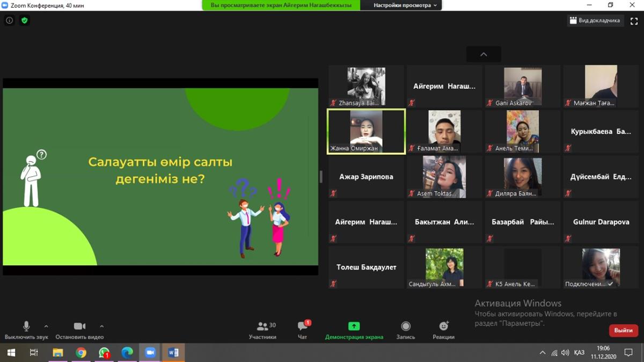Select Жанна Омиржан video thumbnail
This screenshot has height=362, width=644.
[366, 132]
